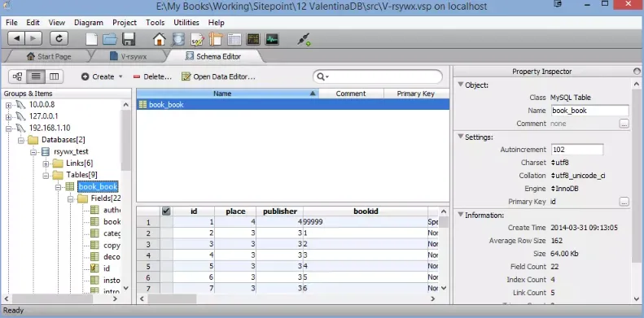The image size is (644, 318).
Task: Collapse the rsywx_test database node
Action: pyautogui.click(x=33, y=152)
